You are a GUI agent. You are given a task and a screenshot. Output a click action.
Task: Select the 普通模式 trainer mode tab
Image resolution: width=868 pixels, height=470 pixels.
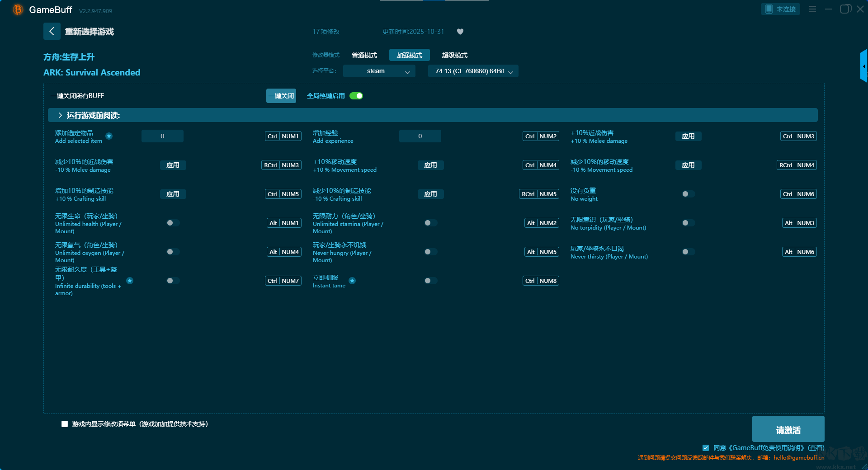364,55
